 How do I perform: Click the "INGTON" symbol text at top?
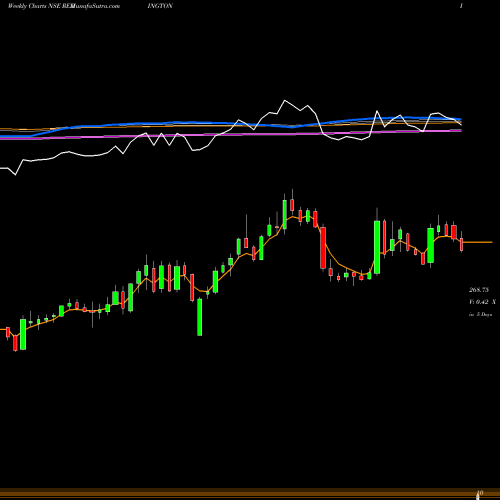[x=160, y=6]
